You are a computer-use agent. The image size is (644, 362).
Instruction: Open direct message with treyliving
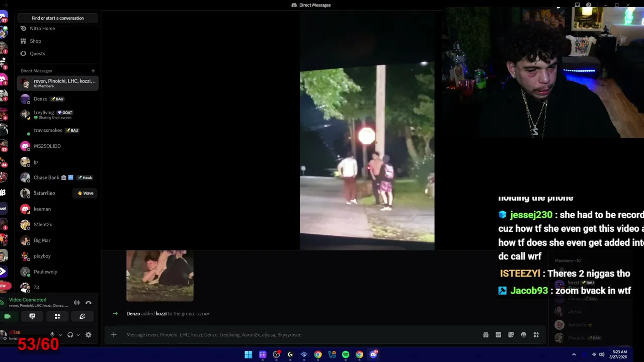point(58,115)
